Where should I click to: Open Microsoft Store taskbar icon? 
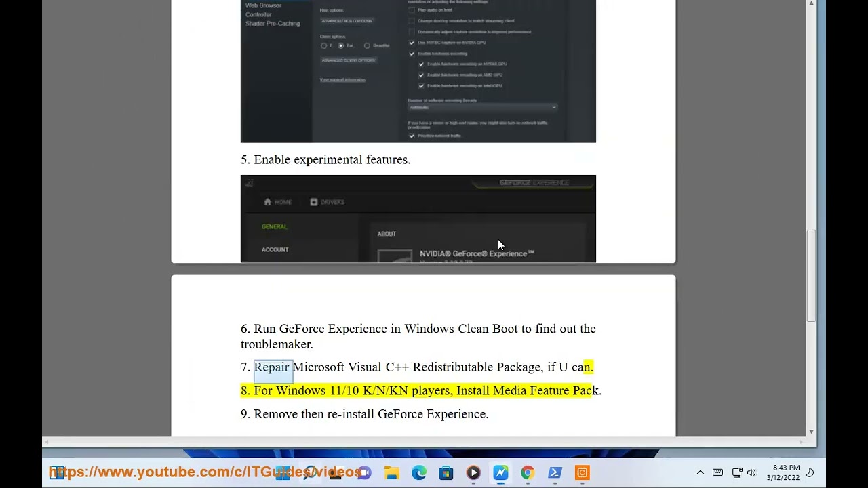tap(446, 472)
